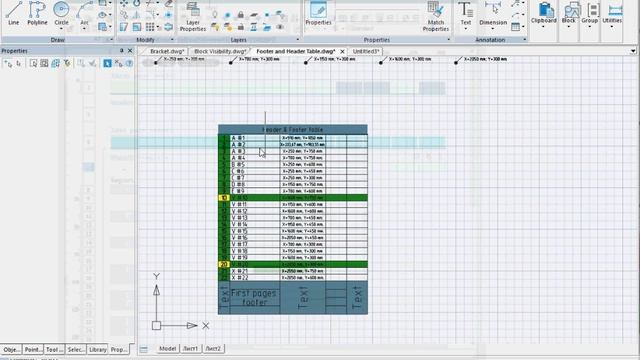Open the Clipboard ribbon panel

pos(543,14)
